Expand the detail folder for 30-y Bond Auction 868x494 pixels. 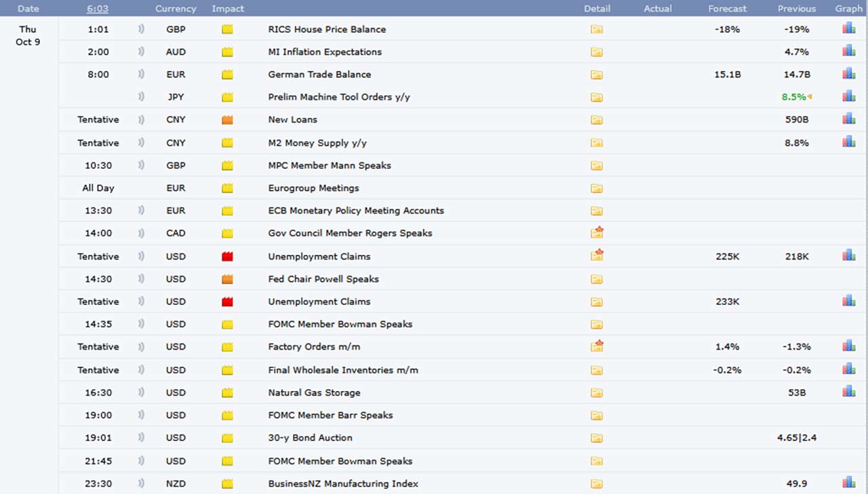point(596,438)
